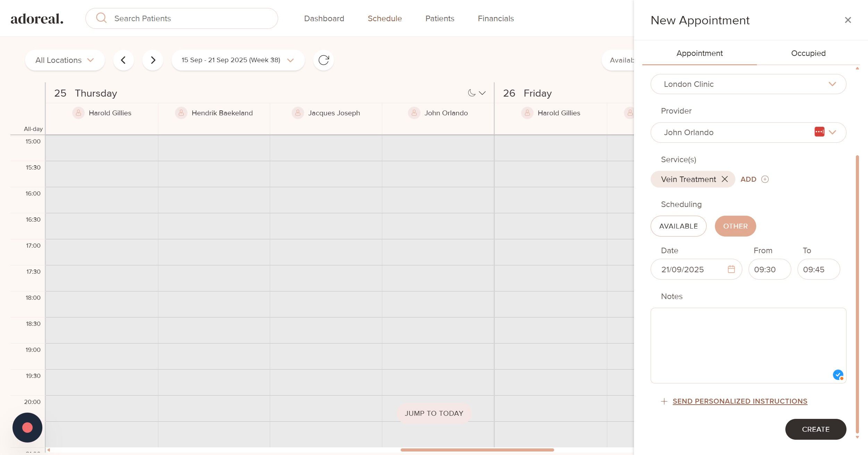This screenshot has width=868, height=455.
Task: Click the refresh schedule icon
Action: [x=323, y=60]
